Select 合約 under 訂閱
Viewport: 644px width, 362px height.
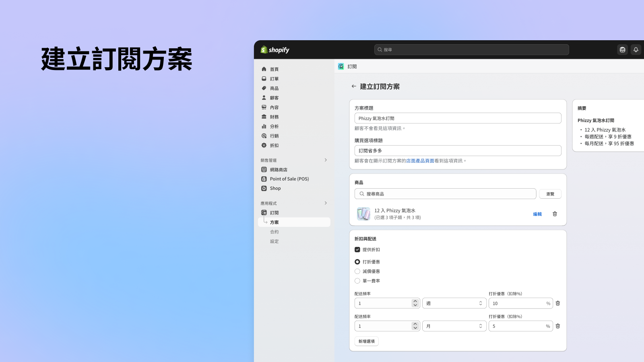tap(274, 232)
